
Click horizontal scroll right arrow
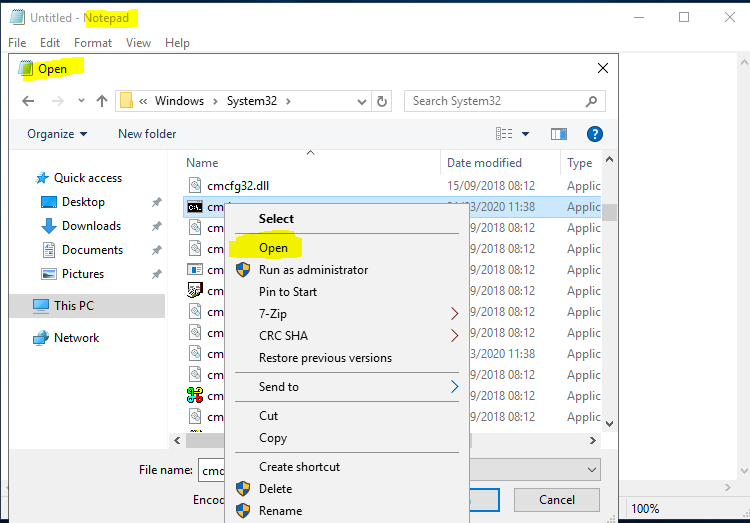coord(593,440)
